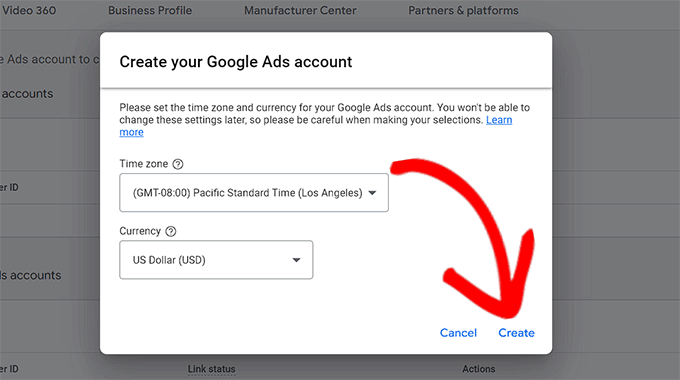Click the Actions column header
Viewport: 680px width, 380px height.
478,369
